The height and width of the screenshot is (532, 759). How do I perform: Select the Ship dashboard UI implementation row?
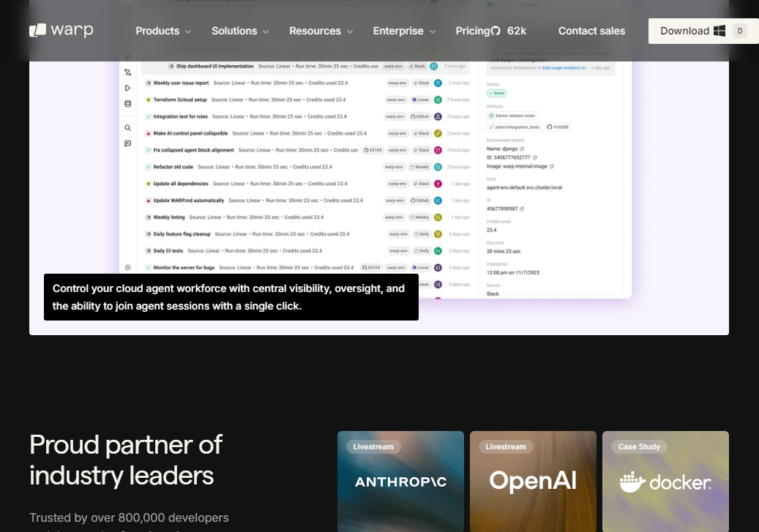pyautogui.click(x=304, y=67)
